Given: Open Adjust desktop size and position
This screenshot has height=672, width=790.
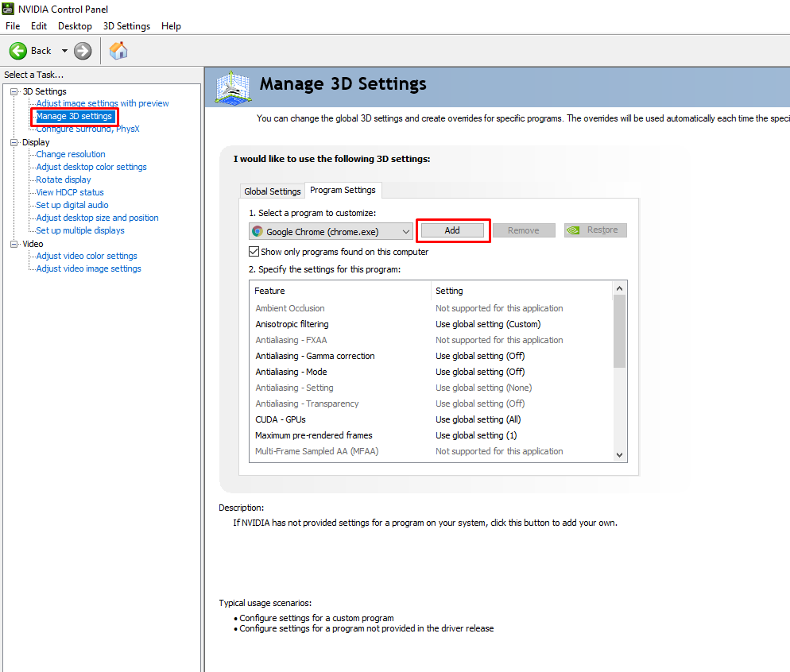Looking at the screenshot, I should (97, 218).
